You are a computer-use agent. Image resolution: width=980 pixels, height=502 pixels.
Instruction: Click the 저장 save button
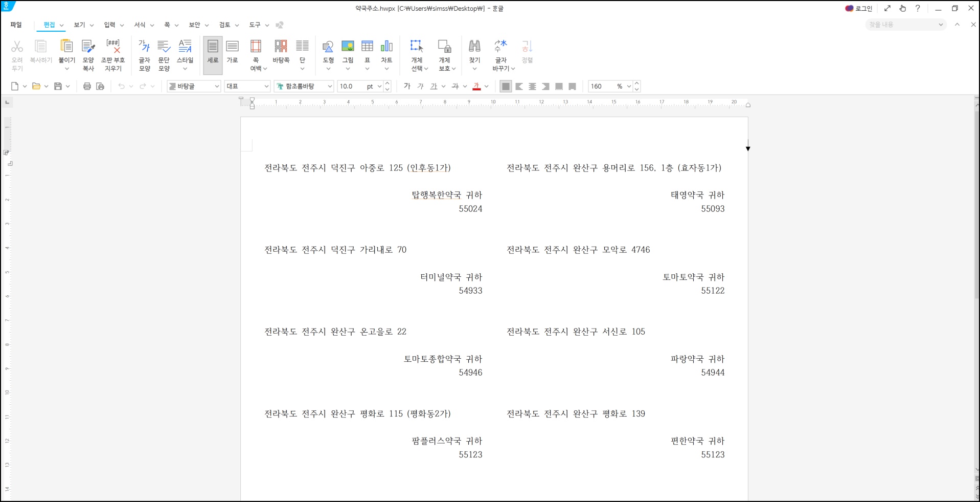(x=57, y=86)
